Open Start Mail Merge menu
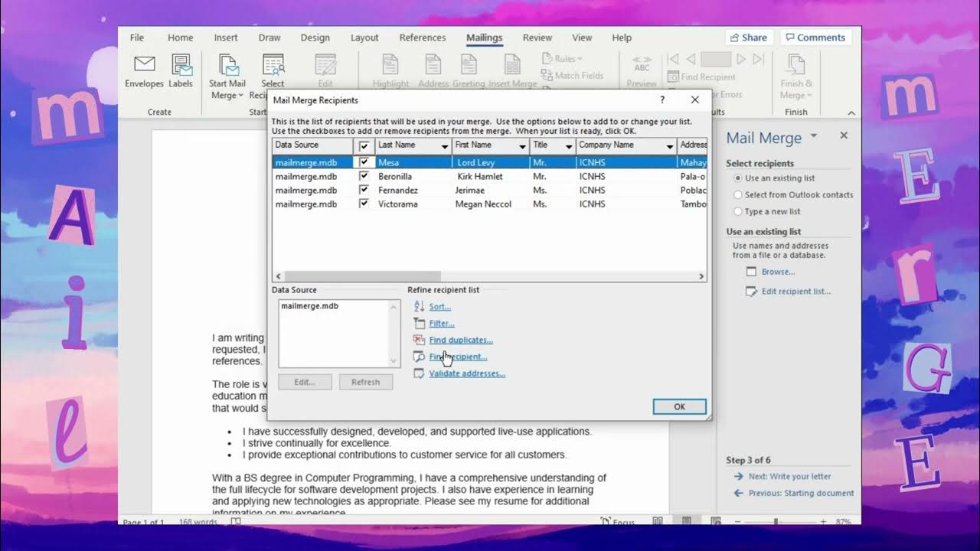The height and width of the screenshot is (551, 980). tap(227, 77)
